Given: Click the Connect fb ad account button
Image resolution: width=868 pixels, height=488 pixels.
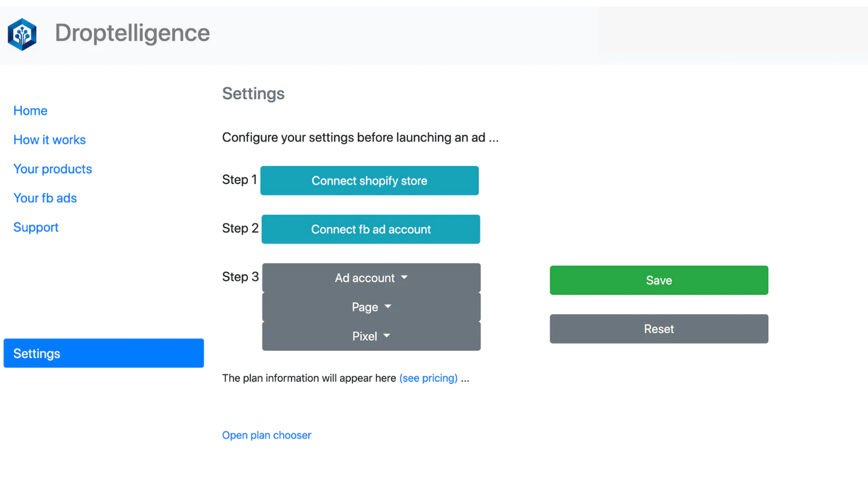Looking at the screenshot, I should pyautogui.click(x=371, y=229).
